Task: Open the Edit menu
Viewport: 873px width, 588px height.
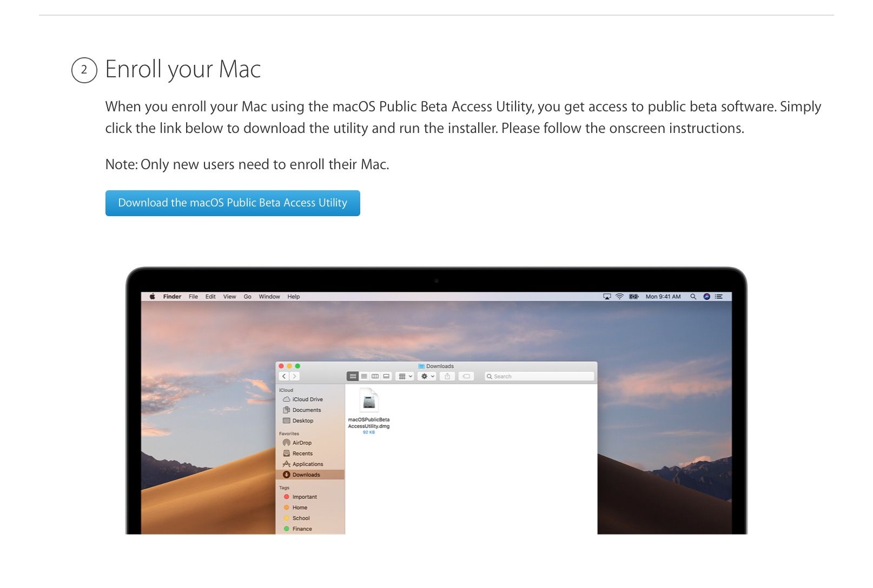Action: tap(210, 297)
